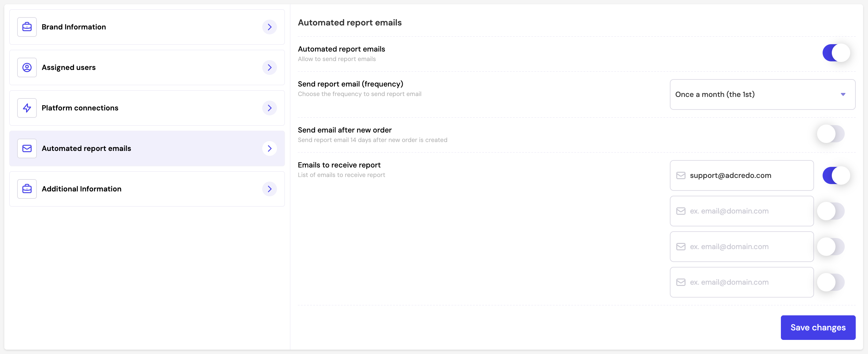The height and width of the screenshot is (354, 868).
Task: Click envelope icon in last email field
Action: click(x=681, y=282)
